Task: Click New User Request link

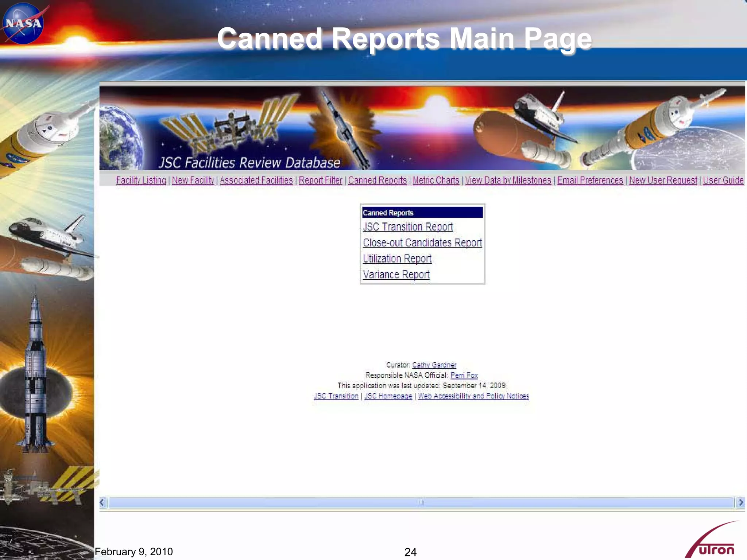Action: pyautogui.click(x=663, y=180)
